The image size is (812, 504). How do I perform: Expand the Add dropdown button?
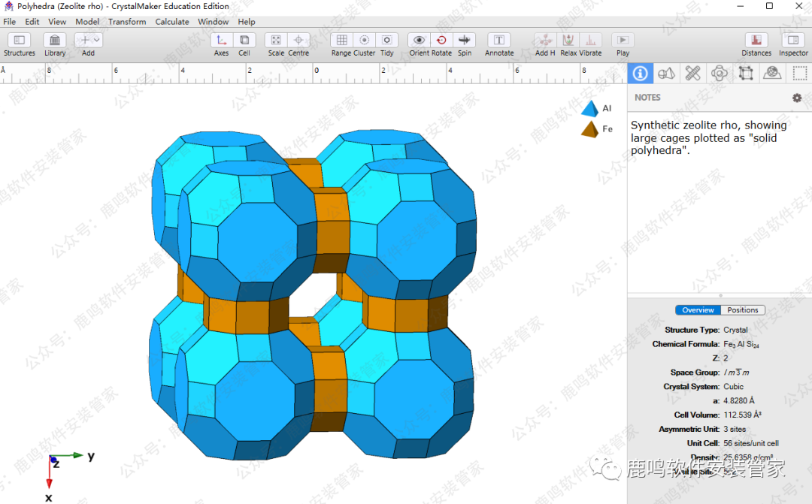click(x=95, y=40)
